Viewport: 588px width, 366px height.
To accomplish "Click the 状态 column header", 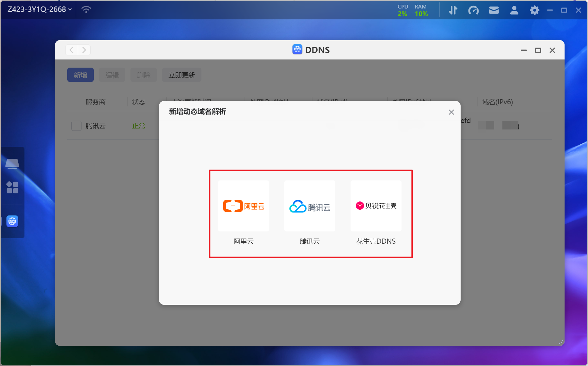I will click(x=139, y=102).
